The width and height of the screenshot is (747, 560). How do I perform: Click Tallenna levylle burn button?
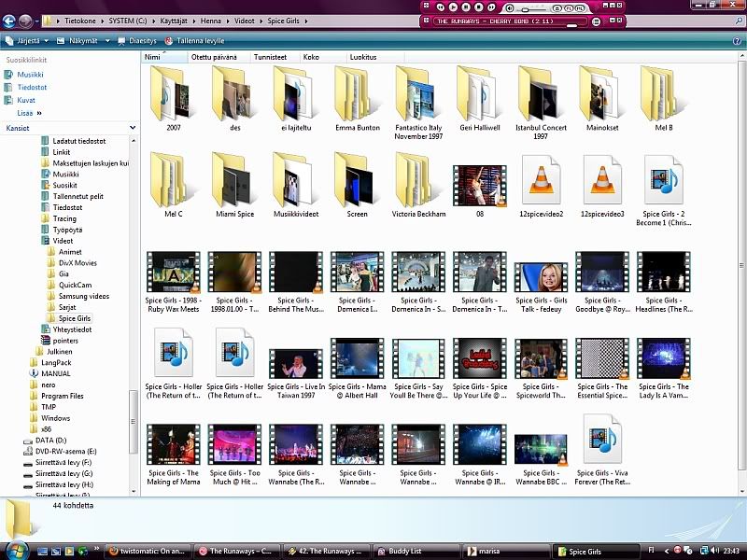coord(194,41)
